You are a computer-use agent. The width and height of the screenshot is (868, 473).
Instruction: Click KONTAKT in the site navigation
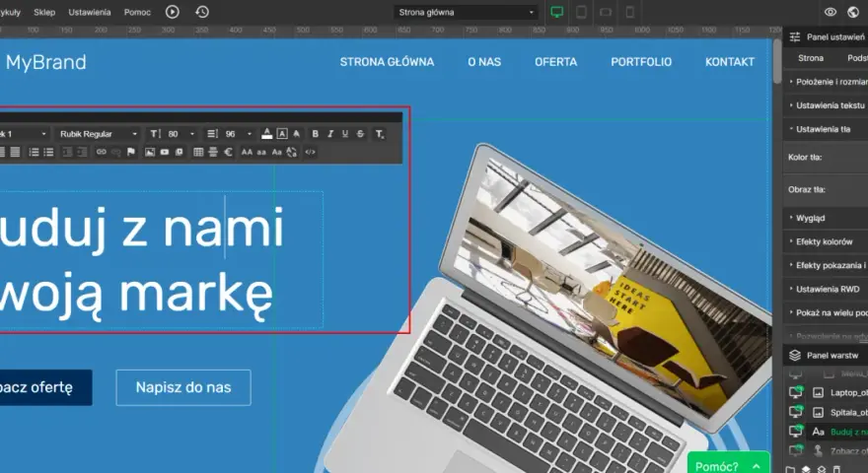pos(730,62)
